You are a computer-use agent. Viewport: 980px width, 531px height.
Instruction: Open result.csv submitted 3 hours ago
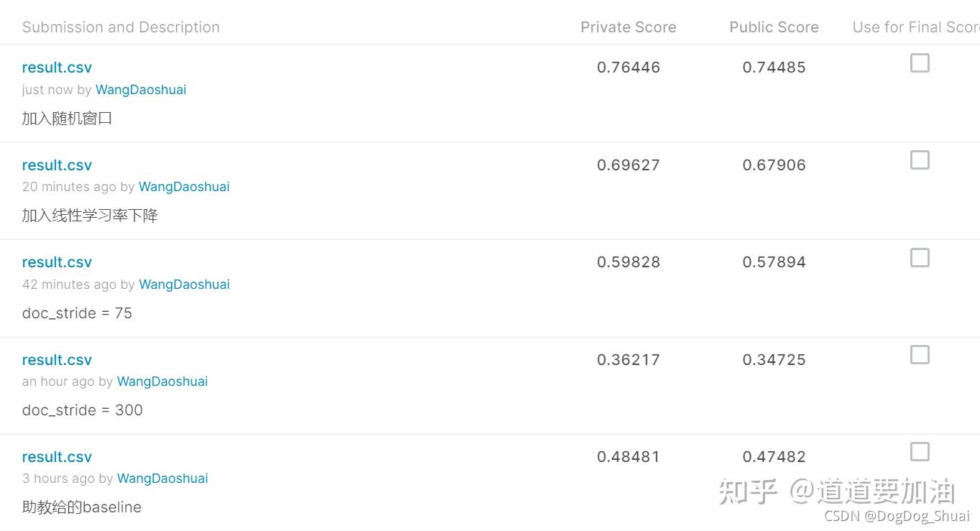[x=57, y=457]
